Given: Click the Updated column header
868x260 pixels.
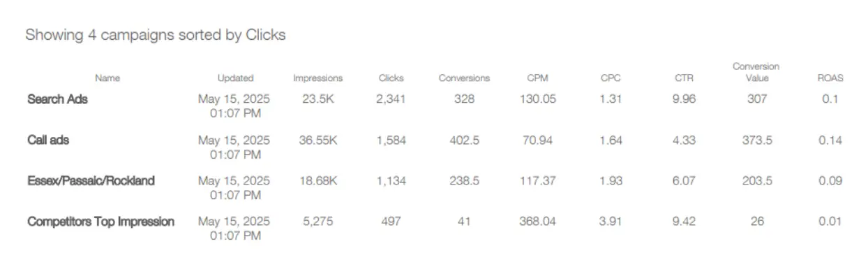Looking at the screenshot, I should [x=235, y=78].
